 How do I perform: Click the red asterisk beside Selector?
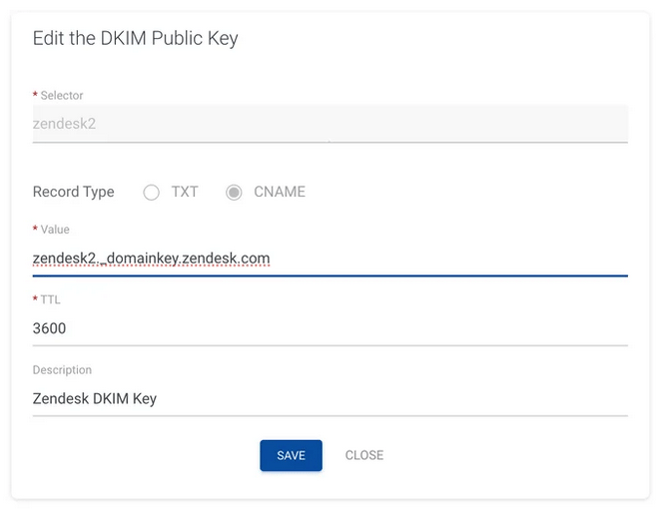tap(35, 94)
